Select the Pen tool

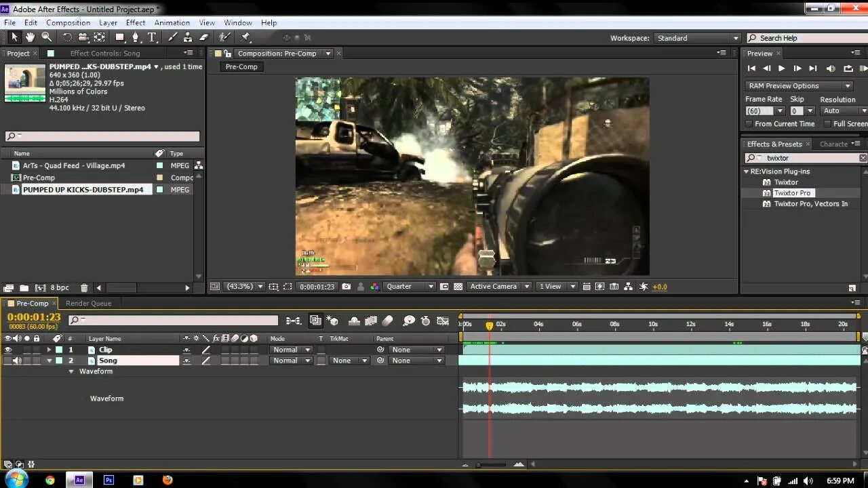136,38
